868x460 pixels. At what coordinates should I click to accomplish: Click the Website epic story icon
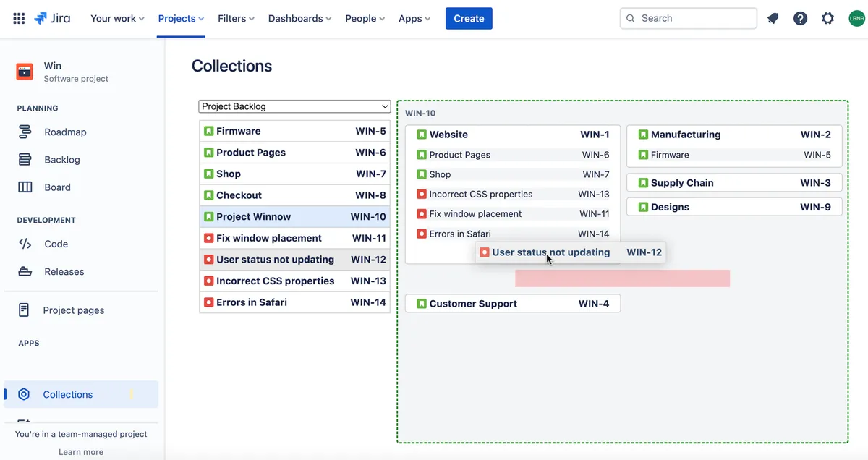tap(422, 135)
